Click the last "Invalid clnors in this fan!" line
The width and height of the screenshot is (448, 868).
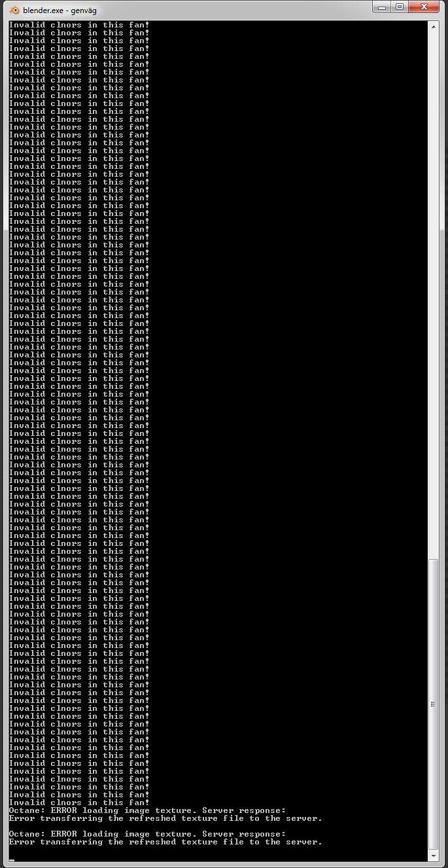(79, 803)
